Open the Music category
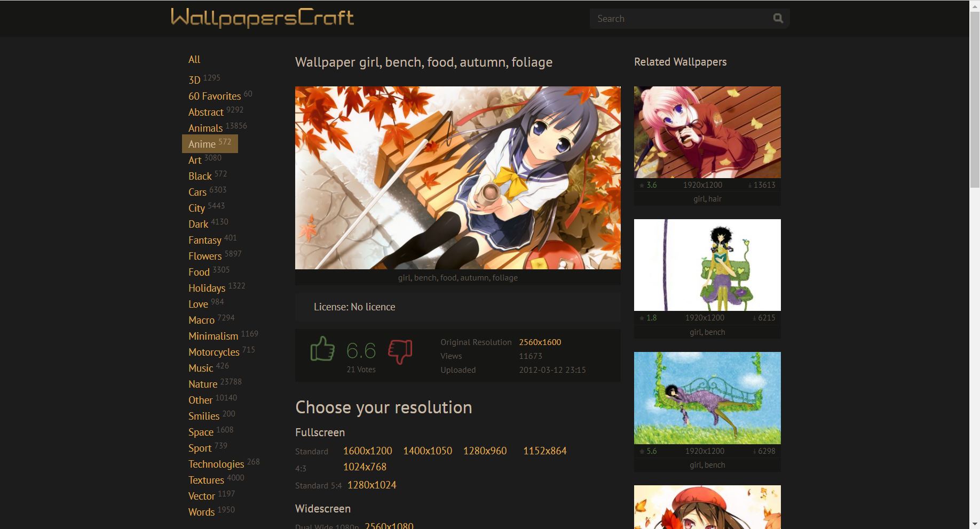This screenshot has height=529, width=980. pyautogui.click(x=201, y=368)
